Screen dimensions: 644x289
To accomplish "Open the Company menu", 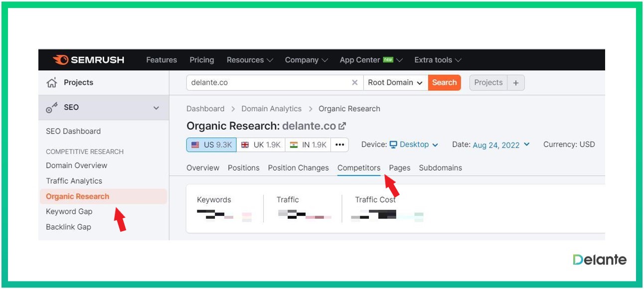I will 307,60.
